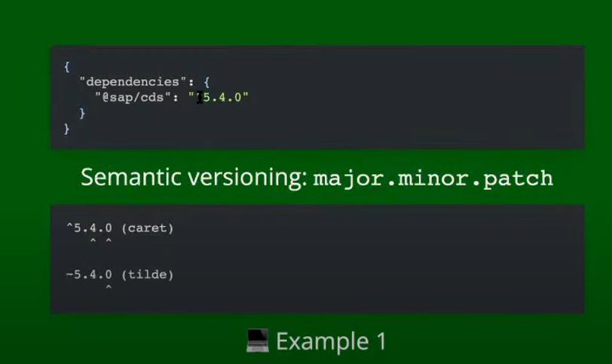This screenshot has width=612, height=364.
Task: Click the 'Semantic versioning:' heading text
Action: pyautogui.click(x=194, y=178)
